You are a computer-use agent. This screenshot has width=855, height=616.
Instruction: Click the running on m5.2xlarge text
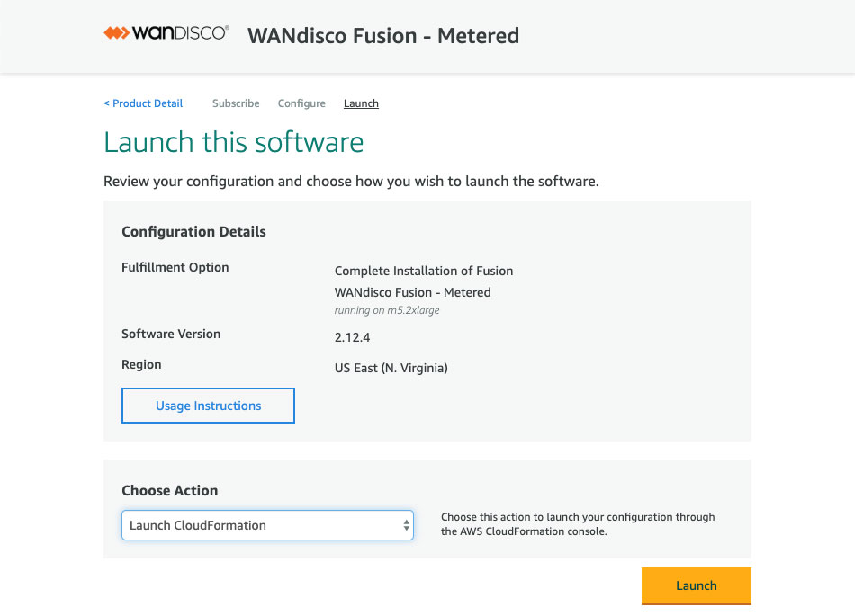coord(387,310)
